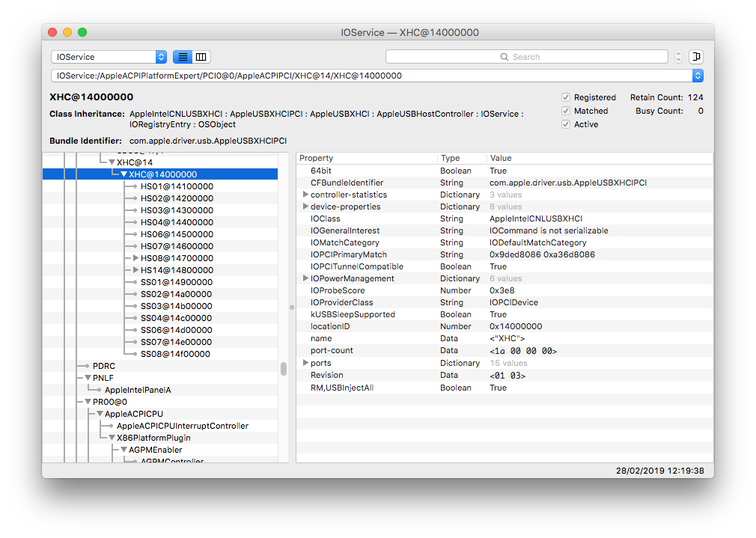Toggle the inspector sidebar icon
The width and height of the screenshot is (756, 538).
click(x=696, y=57)
